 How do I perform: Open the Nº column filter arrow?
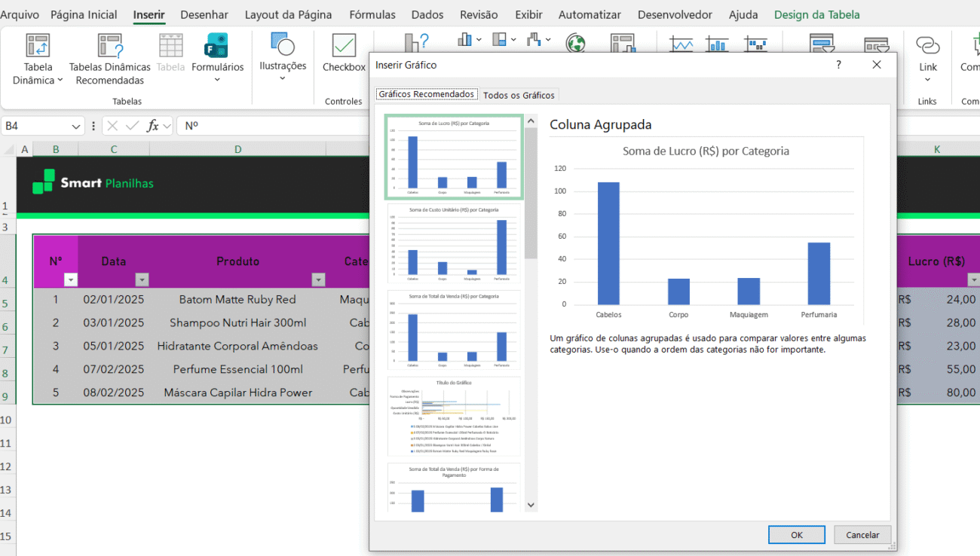click(71, 279)
